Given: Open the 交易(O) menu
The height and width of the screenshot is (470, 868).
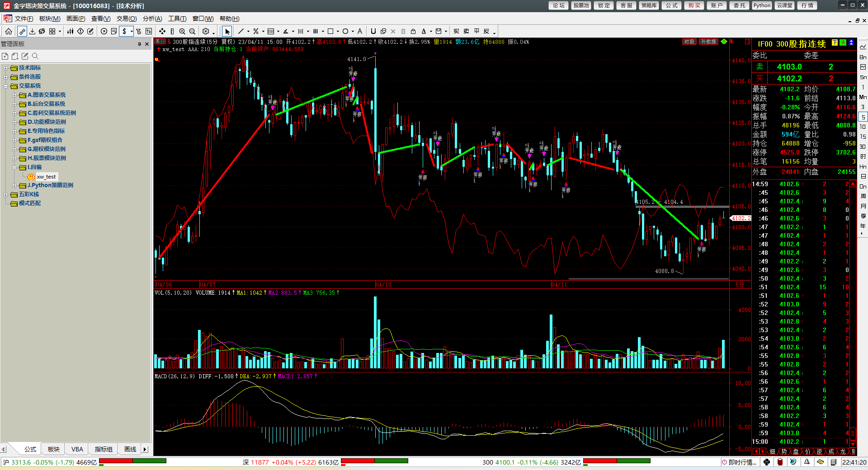Looking at the screenshot, I should pos(127,19).
